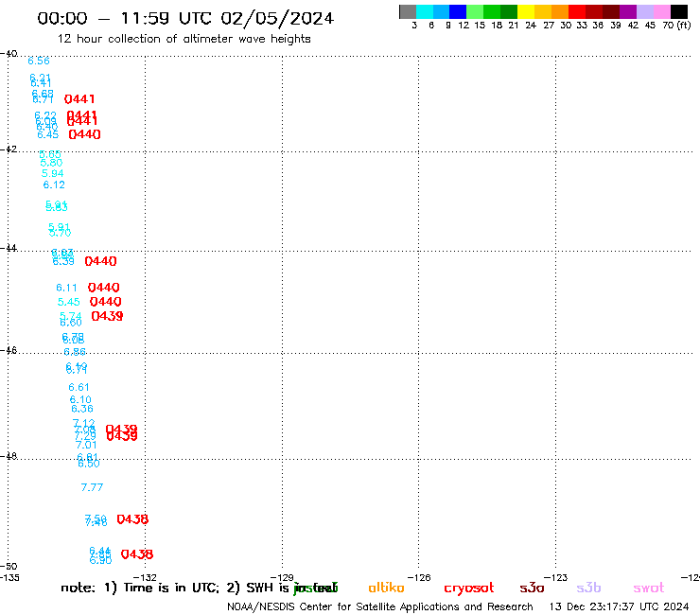The height and width of the screenshot is (615, 700).
Task: Select the wave height value 7.01
Action: 86,446
